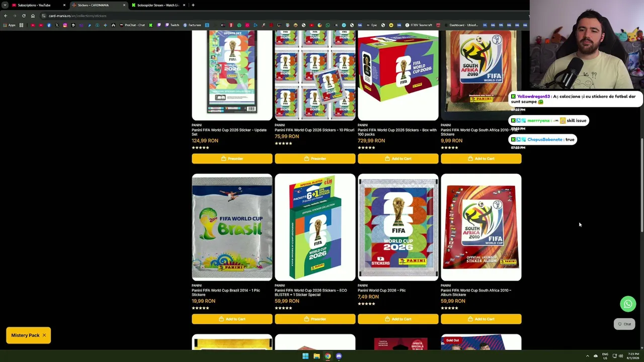This screenshot has height=362, width=644.
Task: Add Brazil 2014 1 Plic to cart
Action: point(232,319)
